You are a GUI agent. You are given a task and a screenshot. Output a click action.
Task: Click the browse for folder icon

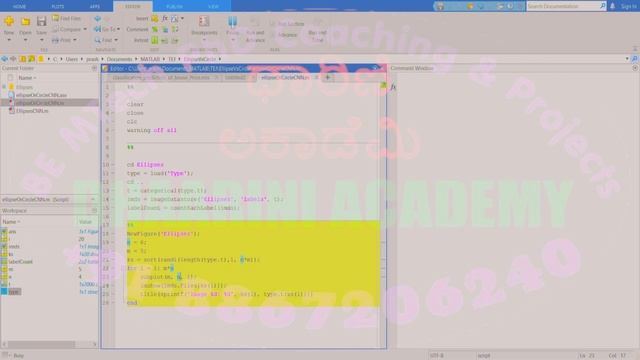pyautogui.click(x=31, y=59)
